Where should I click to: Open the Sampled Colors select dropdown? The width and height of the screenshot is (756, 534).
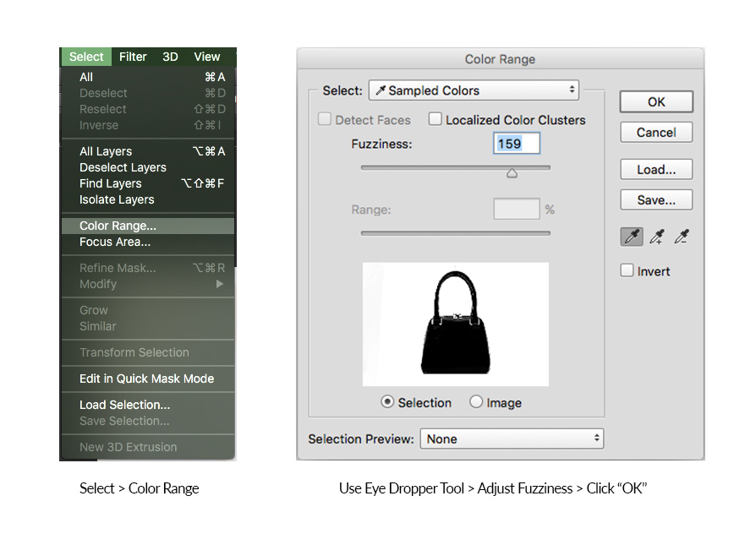click(474, 90)
